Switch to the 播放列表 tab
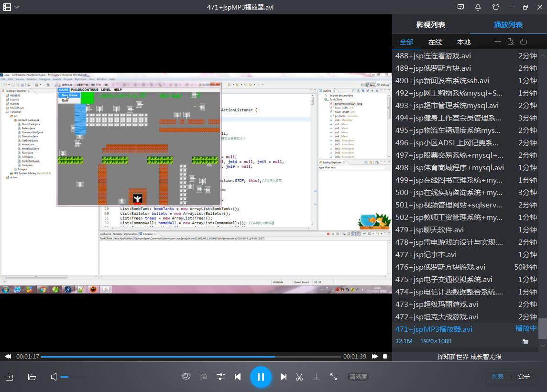The width and height of the screenshot is (547, 392). point(508,25)
